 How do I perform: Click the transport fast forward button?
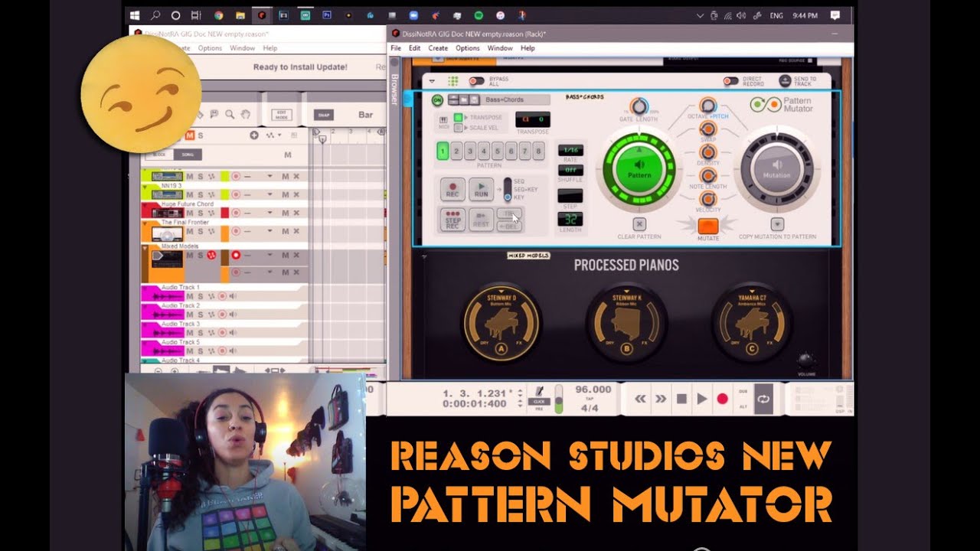661,399
